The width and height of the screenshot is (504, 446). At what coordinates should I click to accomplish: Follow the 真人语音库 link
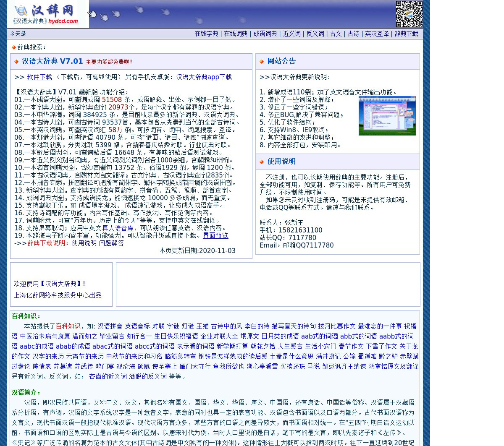[118, 228]
